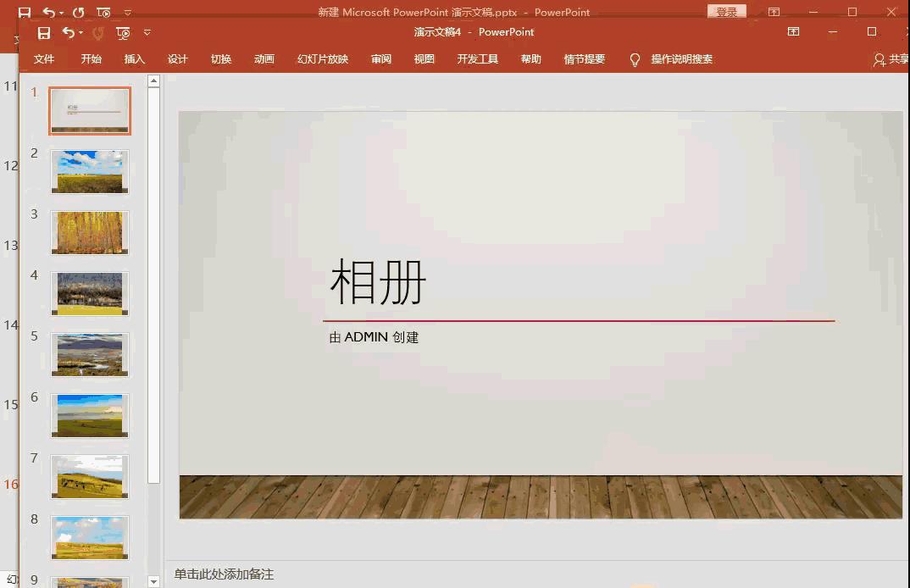This screenshot has height=588, width=910.
Task: Click the storyboard 情节提要 ribbon icon
Action: pyautogui.click(x=584, y=59)
